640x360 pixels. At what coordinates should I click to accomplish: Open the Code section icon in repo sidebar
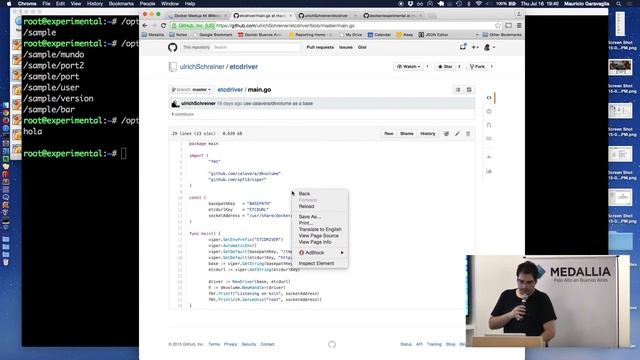coord(489,98)
